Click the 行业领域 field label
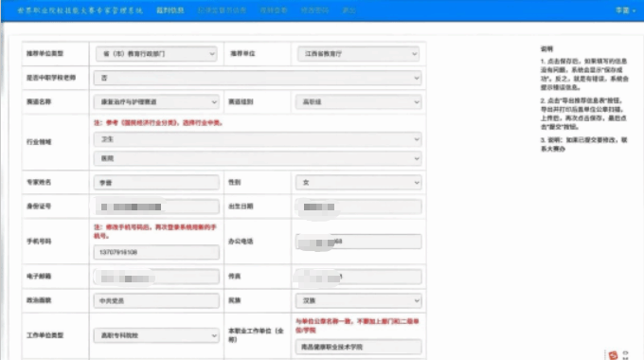Viewport: 644px width, 360px height. pyautogui.click(x=39, y=142)
